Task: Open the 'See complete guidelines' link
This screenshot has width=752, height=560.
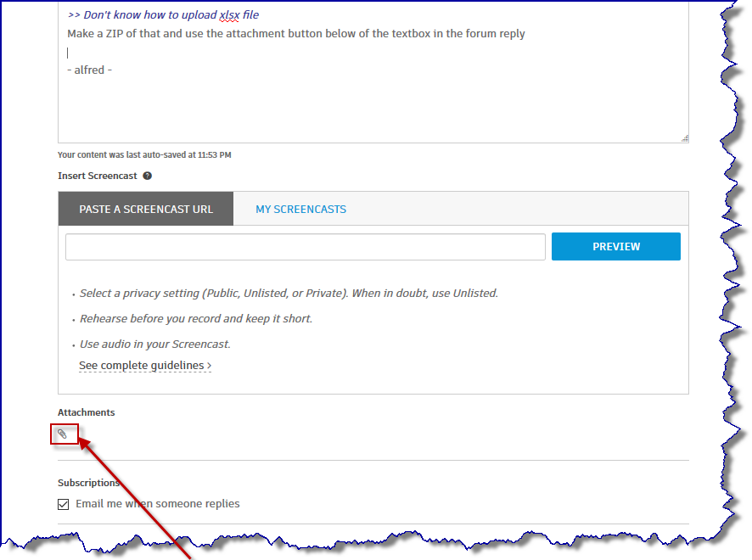Action: (x=142, y=366)
